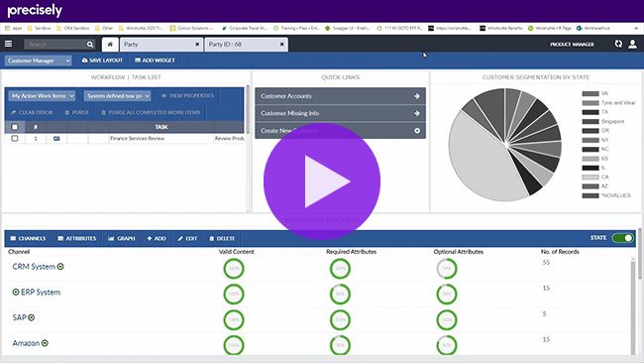Image resolution: width=644 pixels, height=363 pixels.
Task: Open the Amazon channel link
Action: point(26,343)
